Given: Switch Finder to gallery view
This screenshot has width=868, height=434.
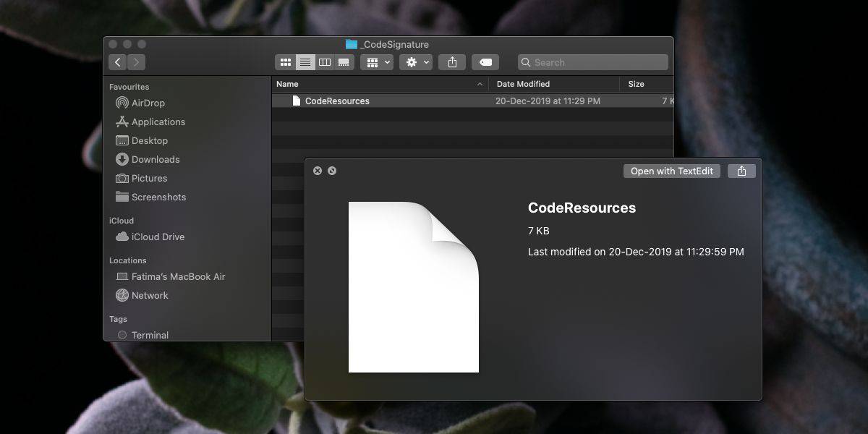Looking at the screenshot, I should 345,62.
